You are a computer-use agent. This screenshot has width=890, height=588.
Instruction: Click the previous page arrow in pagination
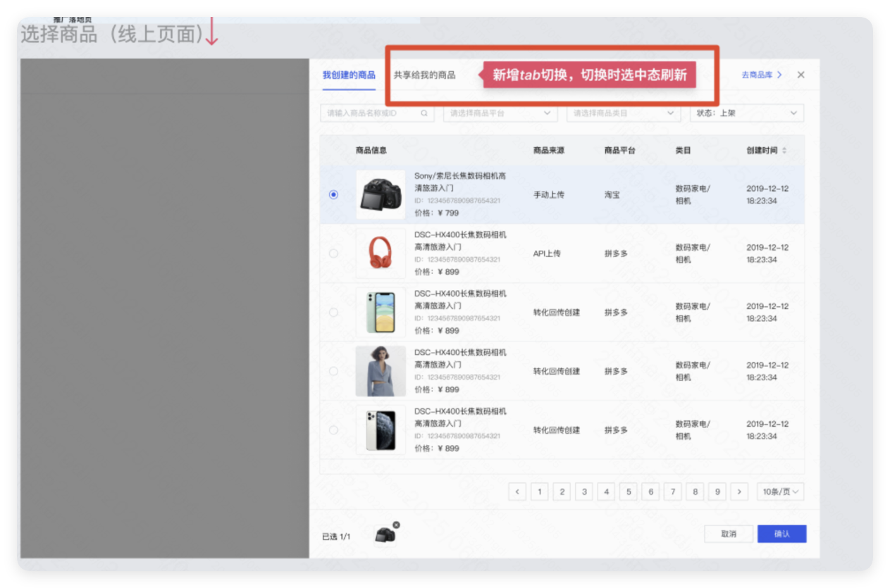(x=517, y=492)
